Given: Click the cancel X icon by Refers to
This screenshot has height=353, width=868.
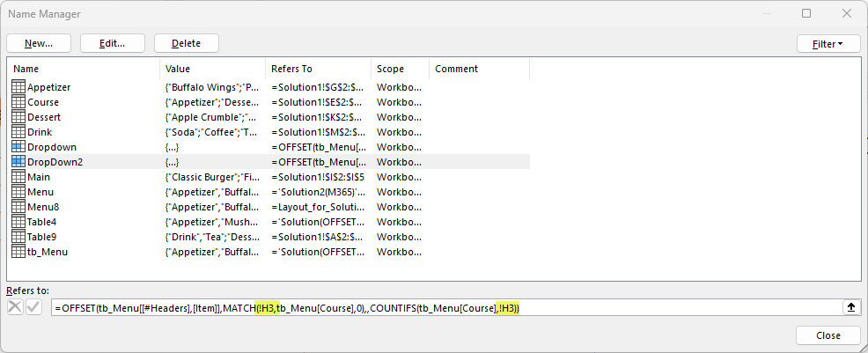Looking at the screenshot, I should tap(15, 307).
